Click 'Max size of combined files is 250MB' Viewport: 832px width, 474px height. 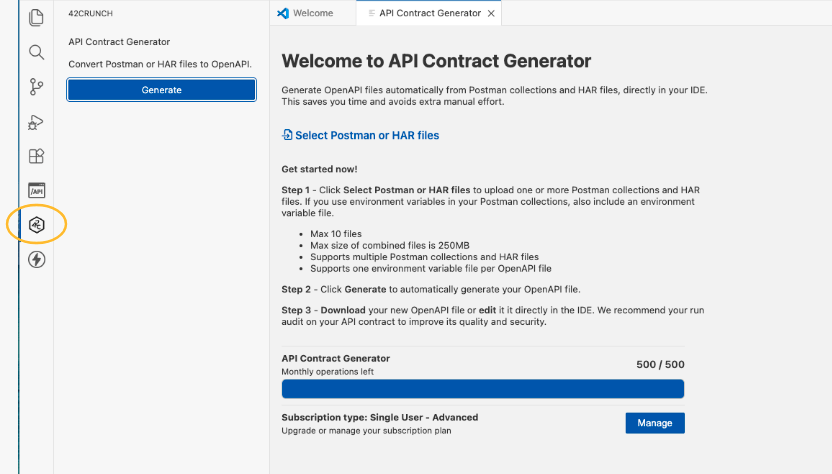(390, 245)
